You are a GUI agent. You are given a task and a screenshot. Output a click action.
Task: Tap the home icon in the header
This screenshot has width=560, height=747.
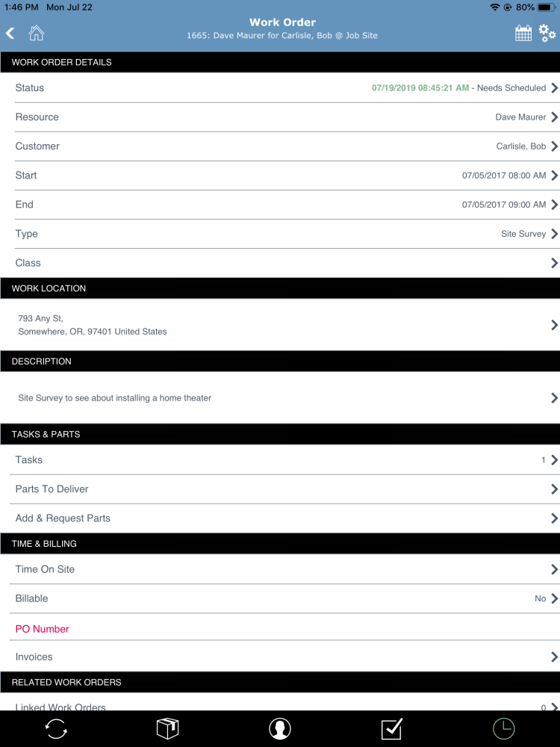(x=35, y=33)
